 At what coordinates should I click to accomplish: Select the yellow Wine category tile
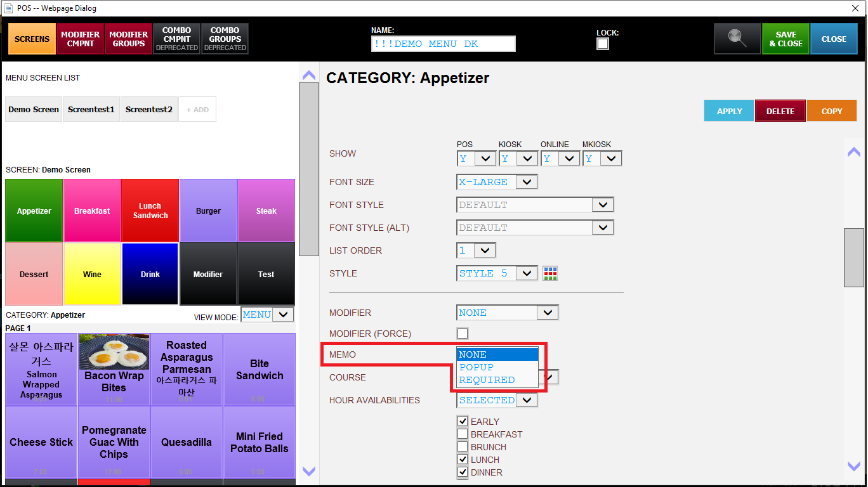click(x=92, y=274)
